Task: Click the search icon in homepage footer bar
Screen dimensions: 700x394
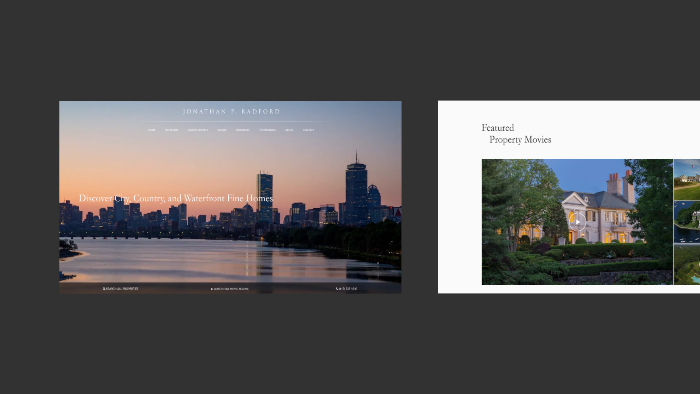Action: (x=104, y=289)
